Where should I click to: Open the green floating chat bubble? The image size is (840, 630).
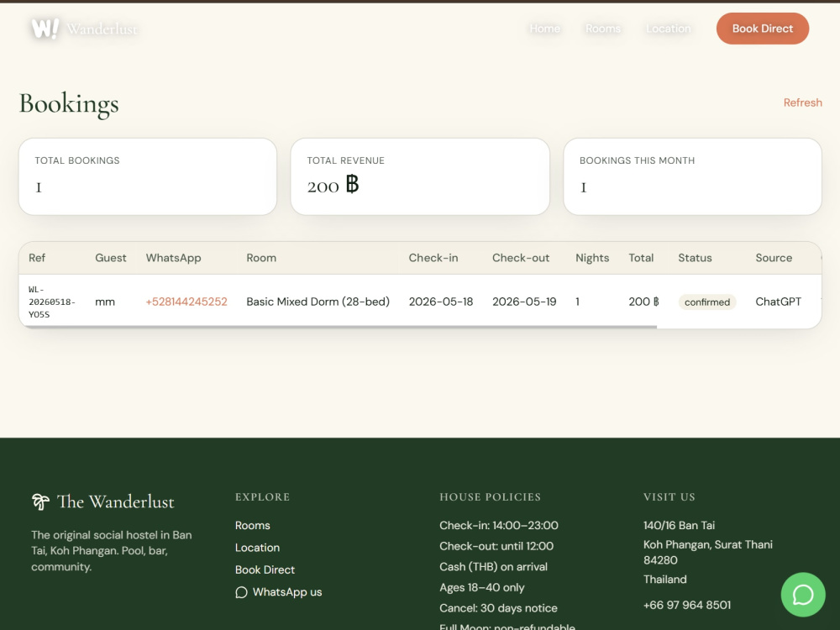(802, 595)
